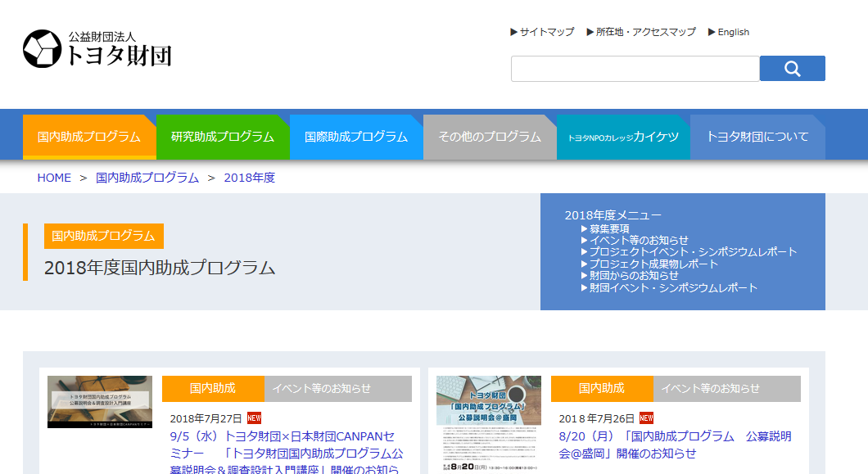Image resolution: width=868 pixels, height=474 pixels.
Task: Click the CANPAN seminar article thumbnail
Action: coord(100,402)
